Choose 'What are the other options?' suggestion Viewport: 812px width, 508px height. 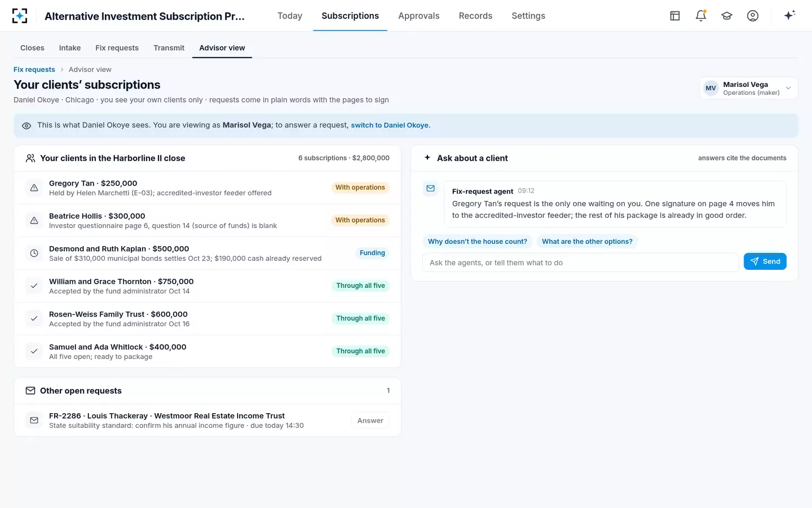pyautogui.click(x=587, y=242)
